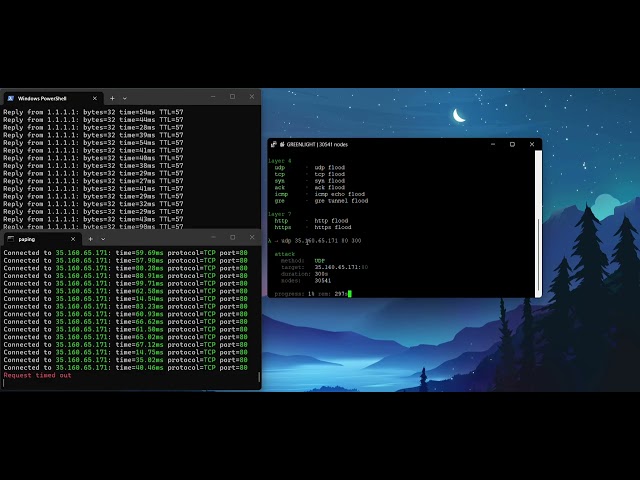Image resolution: width=640 pixels, height=480 pixels.
Task: Click the paping terminal icon in tab
Action: [x=11, y=239]
